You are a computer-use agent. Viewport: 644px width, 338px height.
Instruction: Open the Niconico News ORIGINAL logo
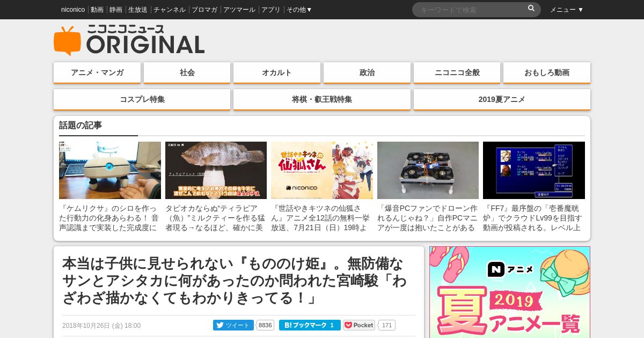coord(129,40)
